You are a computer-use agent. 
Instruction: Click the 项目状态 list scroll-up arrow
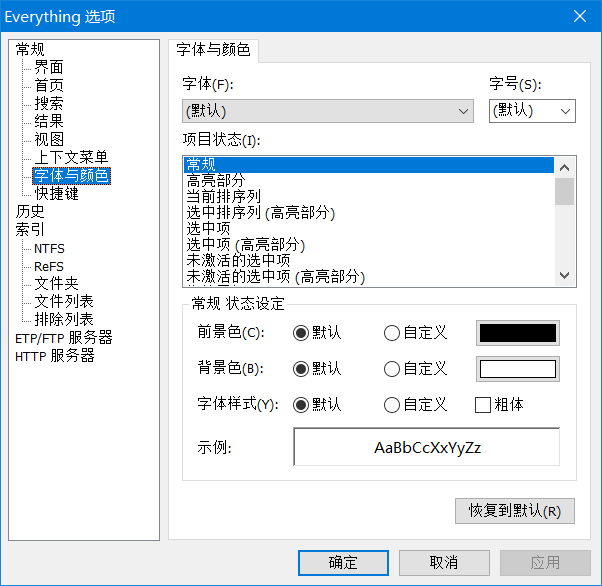pos(564,167)
